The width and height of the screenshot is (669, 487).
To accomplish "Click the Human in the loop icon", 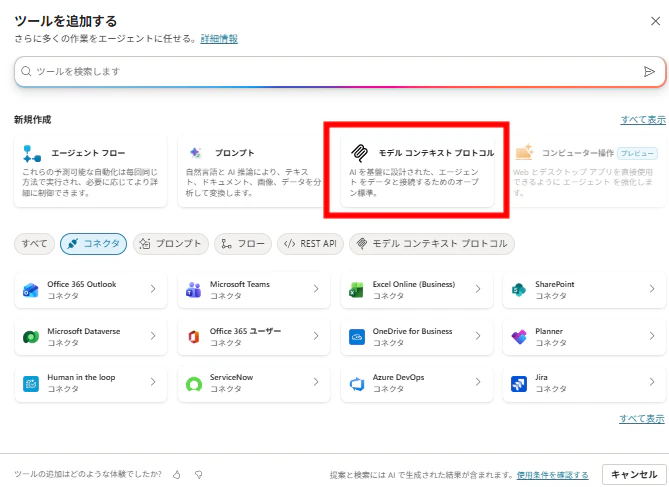I will point(31,384).
